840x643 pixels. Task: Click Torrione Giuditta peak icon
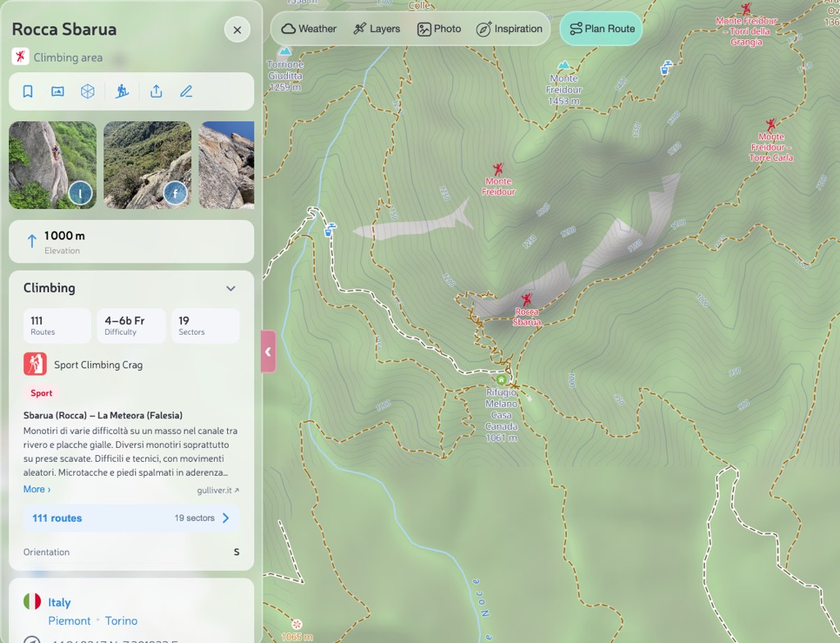click(285, 52)
